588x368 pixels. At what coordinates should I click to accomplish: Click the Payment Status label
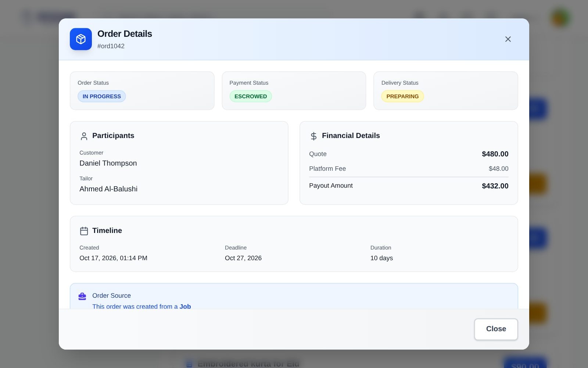tap(249, 83)
